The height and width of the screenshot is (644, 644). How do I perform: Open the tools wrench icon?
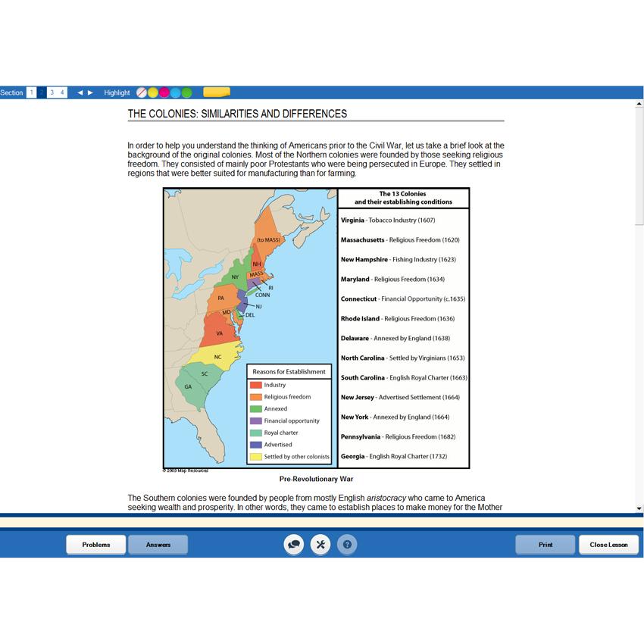pyautogui.click(x=320, y=545)
